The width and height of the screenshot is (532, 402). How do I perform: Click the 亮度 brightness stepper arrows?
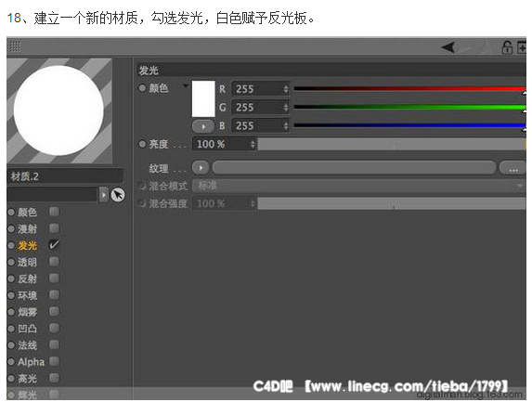pyautogui.click(x=253, y=144)
